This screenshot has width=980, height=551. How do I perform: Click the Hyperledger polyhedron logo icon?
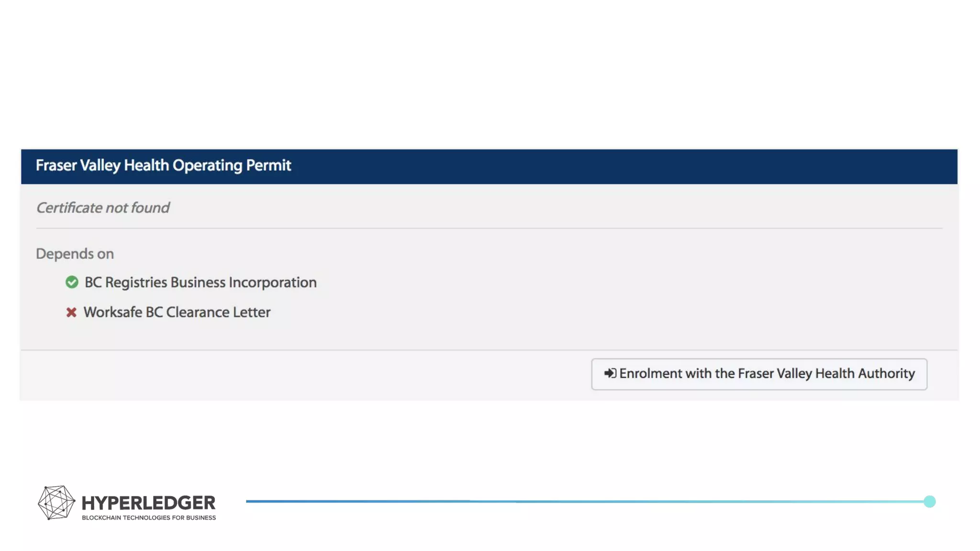(56, 502)
